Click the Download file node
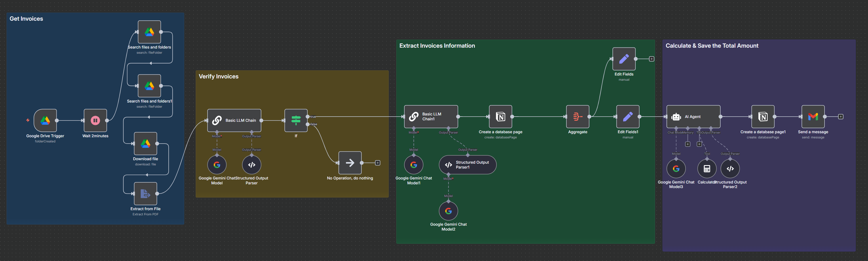The width and height of the screenshot is (868, 261). [145, 144]
